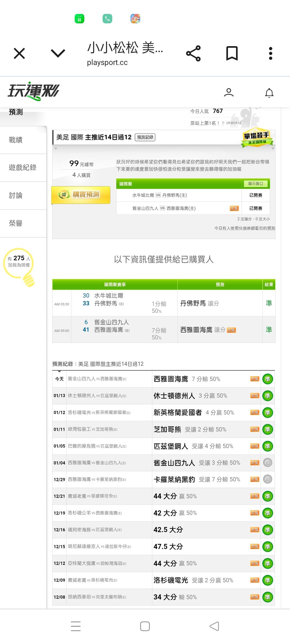
Task: Open the 遊戲紀錄 sidebar tab
Action: (x=23, y=168)
